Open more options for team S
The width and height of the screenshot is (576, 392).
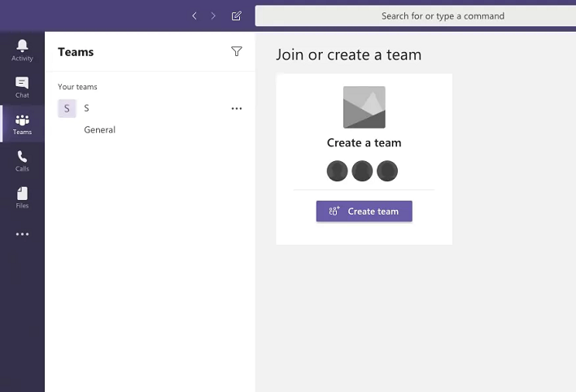coord(237,108)
